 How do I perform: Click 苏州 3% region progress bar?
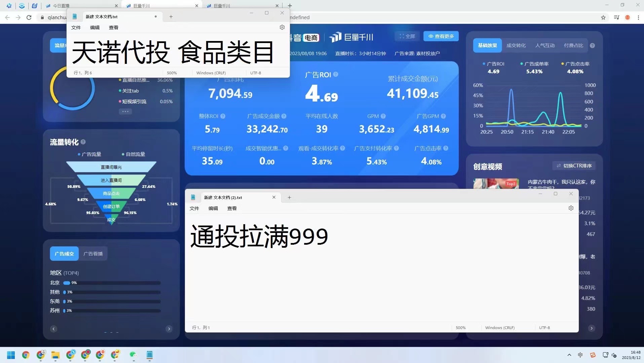tap(112, 311)
